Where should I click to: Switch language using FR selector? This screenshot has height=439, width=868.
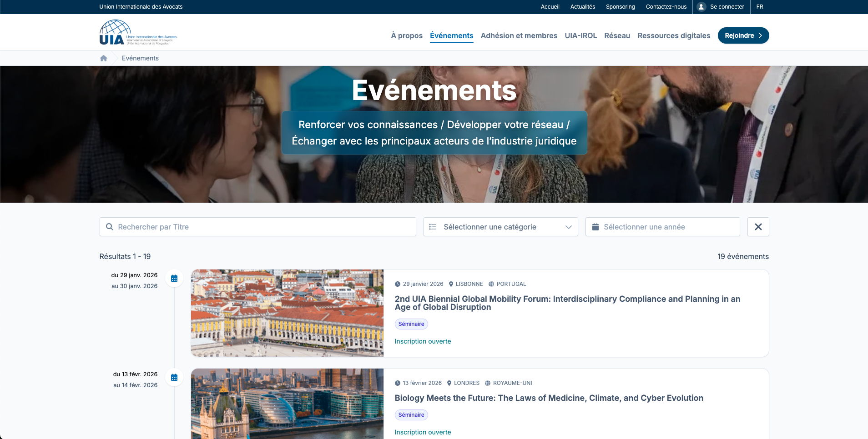(760, 7)
